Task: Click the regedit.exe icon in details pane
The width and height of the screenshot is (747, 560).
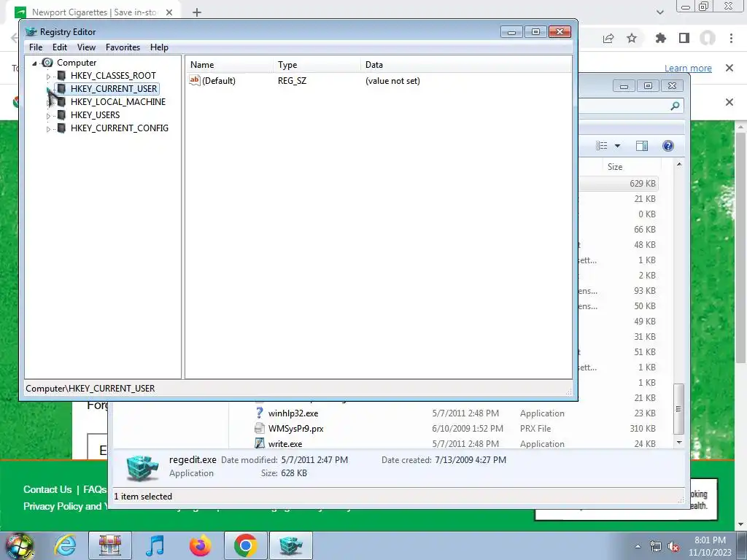Action: click(x=142, y=467)
